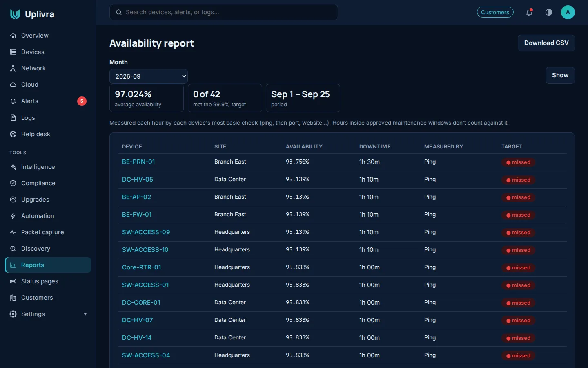Toggle dark/light theme contrast icon
Viewport: 588px width, 368px height.
[x=549, y=12]
